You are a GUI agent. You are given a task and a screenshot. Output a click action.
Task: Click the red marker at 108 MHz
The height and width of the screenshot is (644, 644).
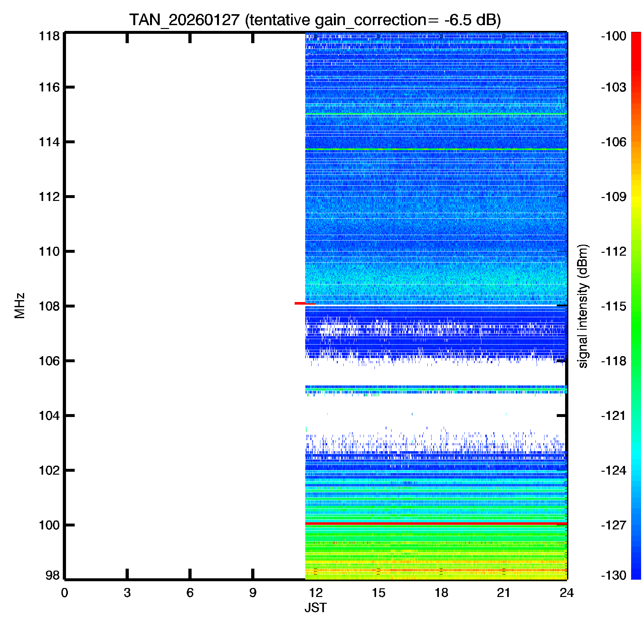[x=300, y=303]
